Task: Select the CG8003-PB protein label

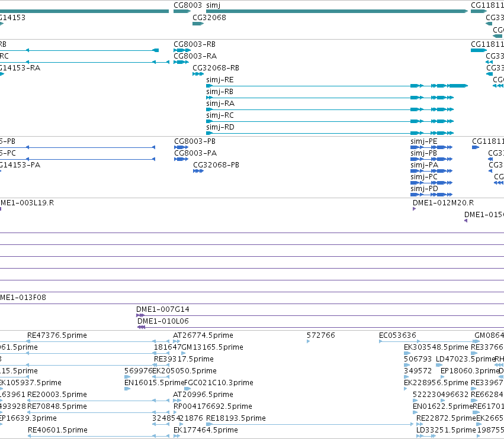Action: click(195, 141)
